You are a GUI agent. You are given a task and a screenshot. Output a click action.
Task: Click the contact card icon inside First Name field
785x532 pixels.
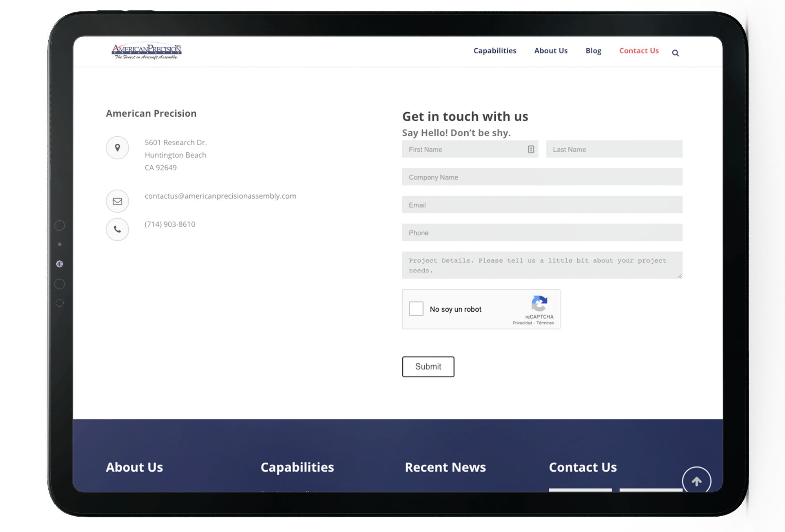[531, 149]
